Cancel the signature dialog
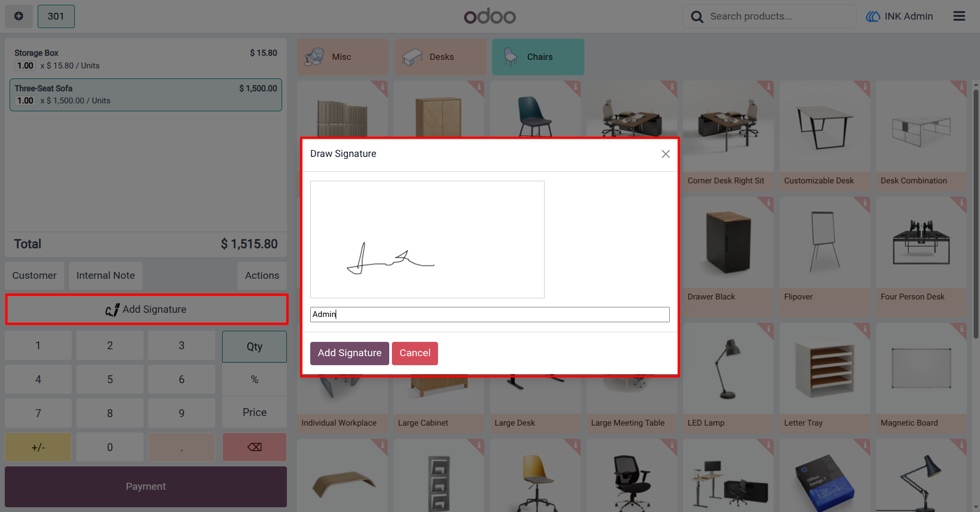 click(x=415, y=353)
